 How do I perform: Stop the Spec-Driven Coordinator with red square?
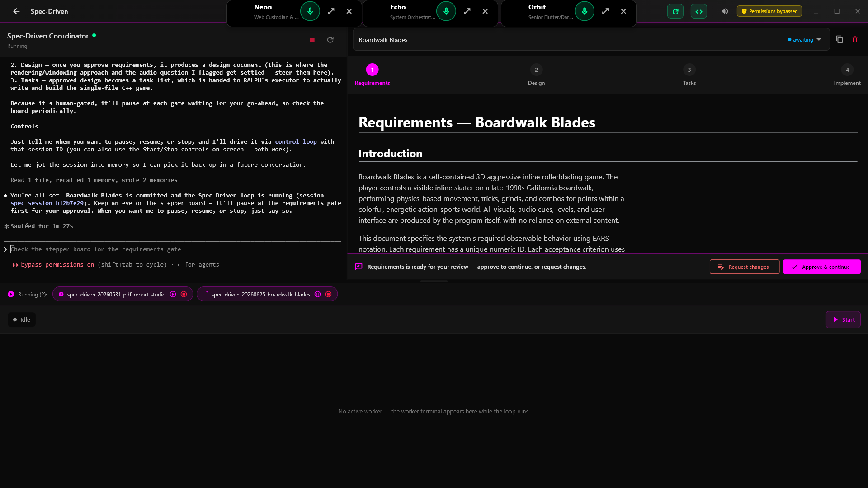pyautogui.click(x=312, y=40)
